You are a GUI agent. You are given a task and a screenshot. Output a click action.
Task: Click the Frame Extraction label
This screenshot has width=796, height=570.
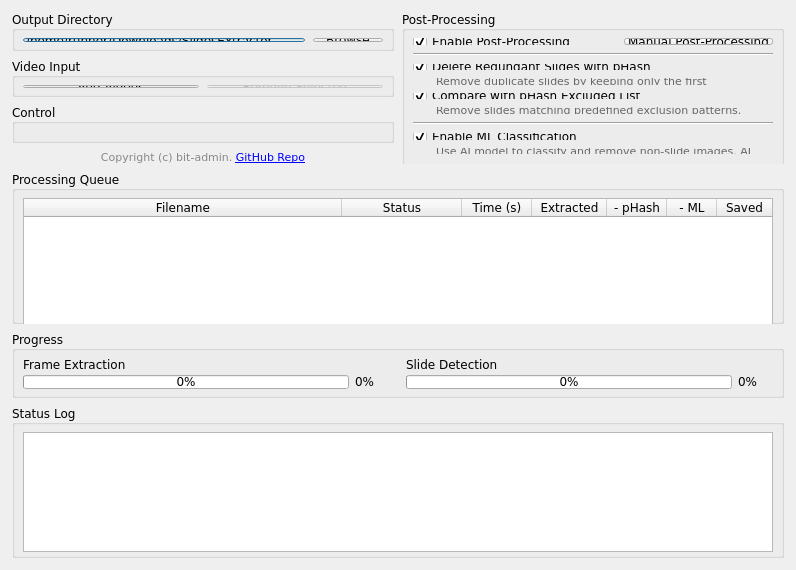74,364
